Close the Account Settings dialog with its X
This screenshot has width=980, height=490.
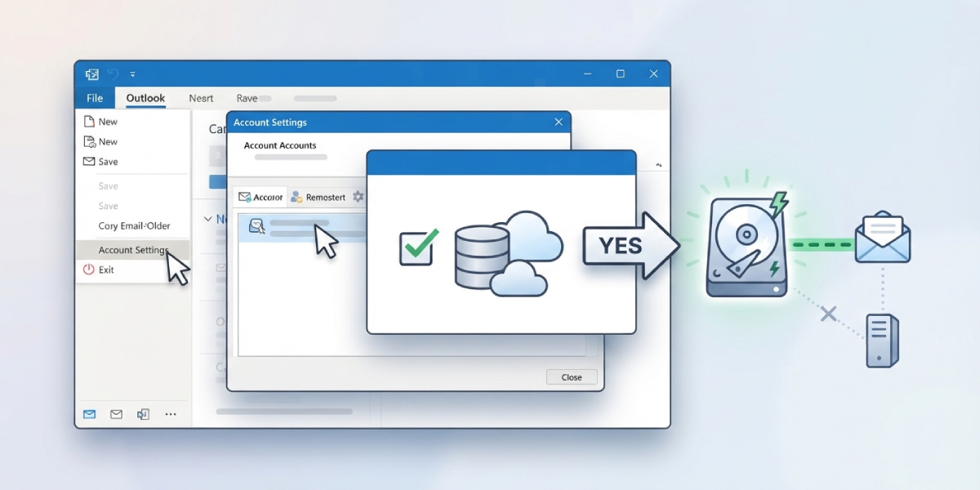coord(559,122)
